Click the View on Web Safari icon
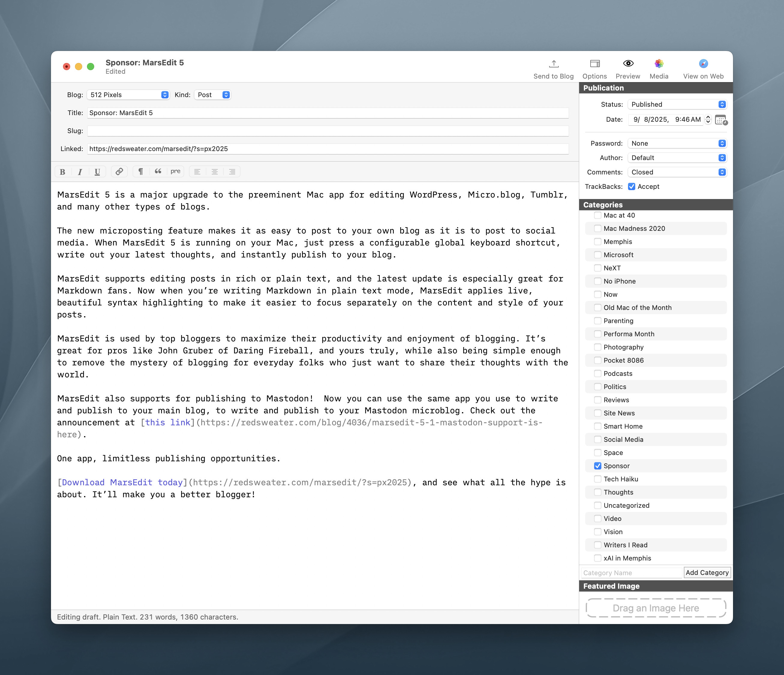The image size is (784, 675). pos(703,64)
